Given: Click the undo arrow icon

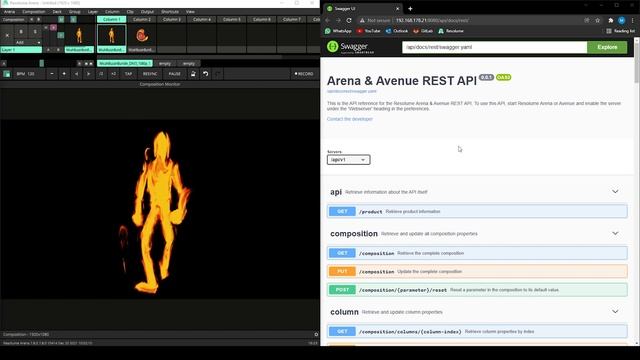Looking at the screenshot, I should point(206,74).
